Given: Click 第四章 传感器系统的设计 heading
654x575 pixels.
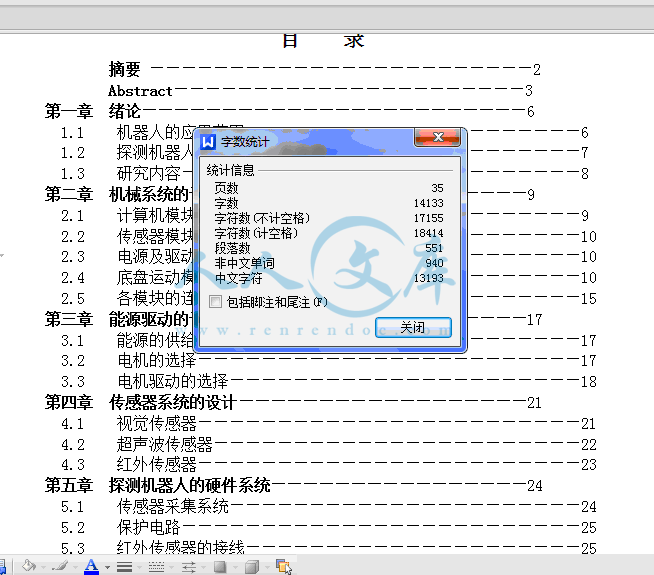Looking at the screenshot, I should 141,402.
